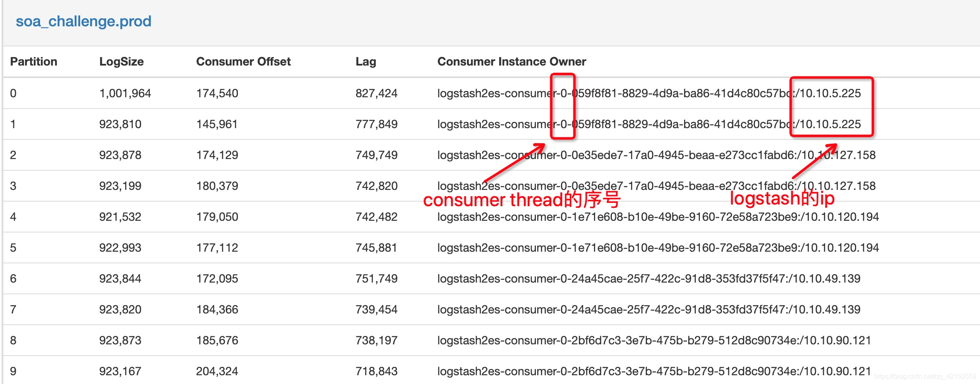Click owner of partition 0 row
This screenshot has width=980, height=384.
click(x=649, y=93)
